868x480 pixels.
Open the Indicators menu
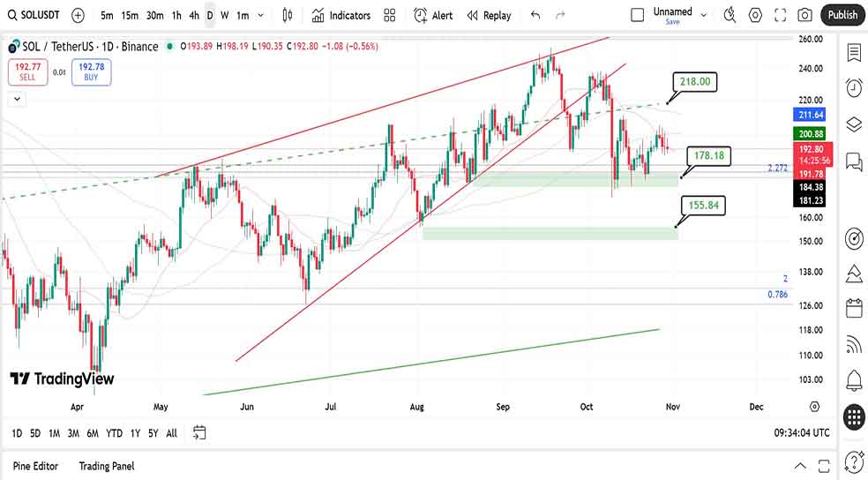point(340,15)
